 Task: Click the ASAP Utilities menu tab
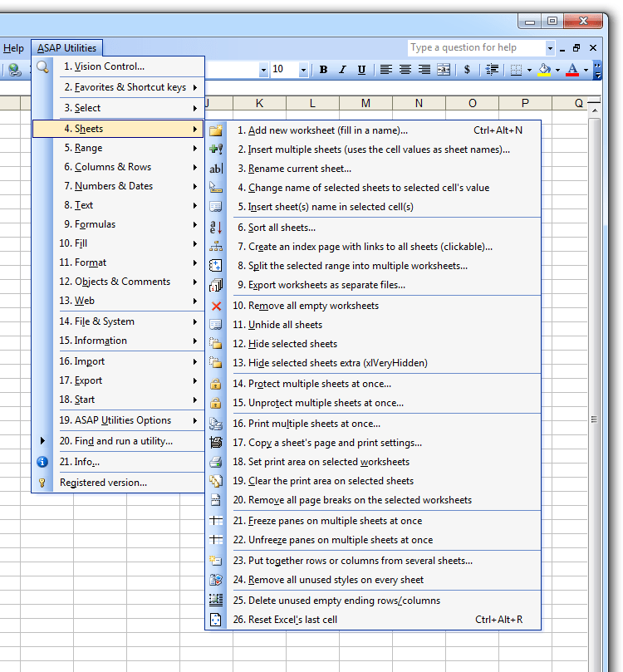66,48
